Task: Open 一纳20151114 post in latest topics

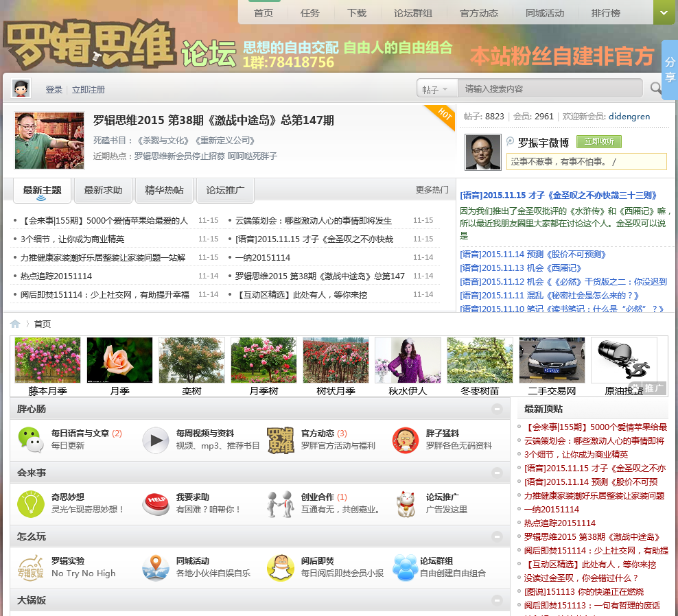Action: [x=263, y=258]
